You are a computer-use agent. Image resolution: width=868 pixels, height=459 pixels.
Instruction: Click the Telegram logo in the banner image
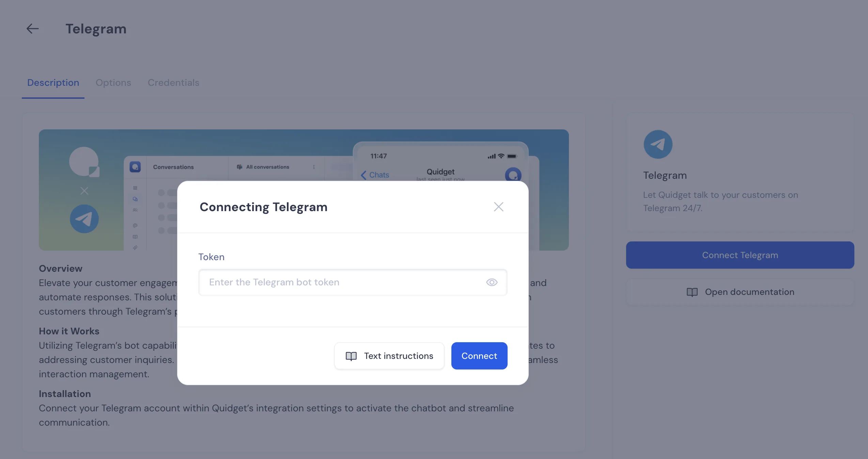(84, 219)
